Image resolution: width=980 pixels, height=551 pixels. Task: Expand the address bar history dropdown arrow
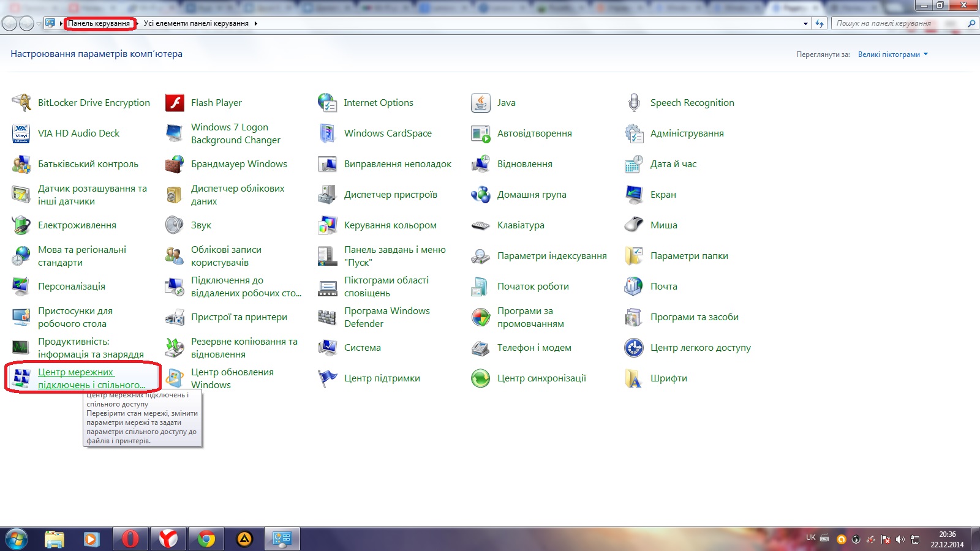click(x=805, y=24)
